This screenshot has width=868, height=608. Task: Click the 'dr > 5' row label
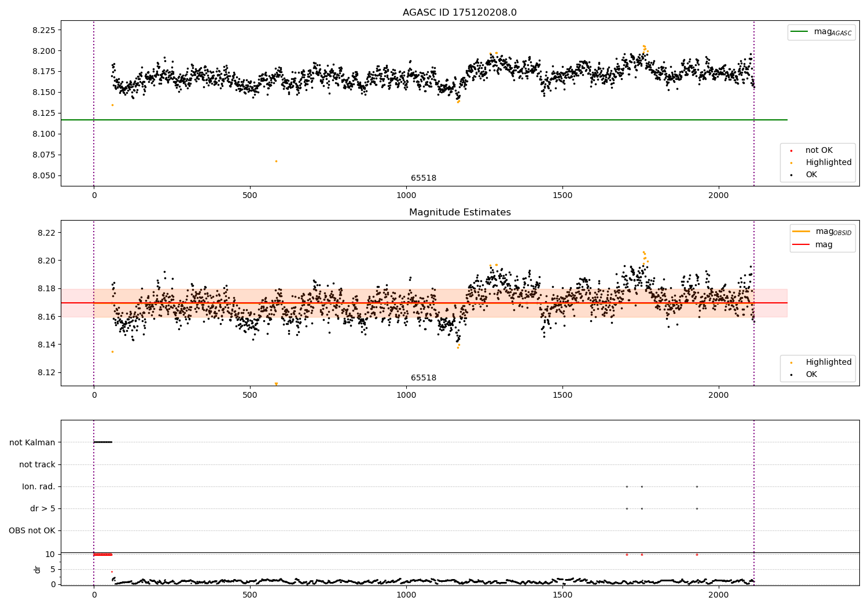(43, 508)
